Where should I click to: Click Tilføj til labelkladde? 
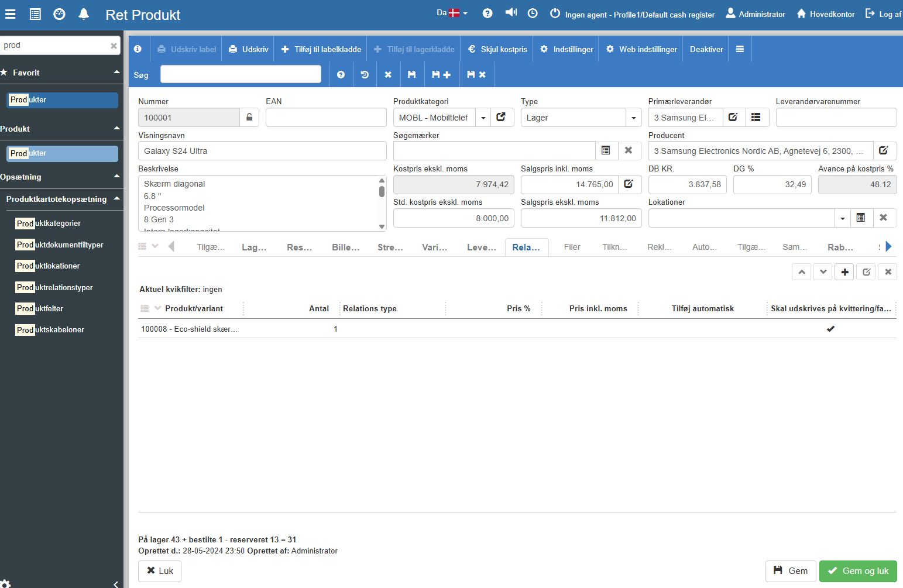pyautogui.click(x=321, y=49)
